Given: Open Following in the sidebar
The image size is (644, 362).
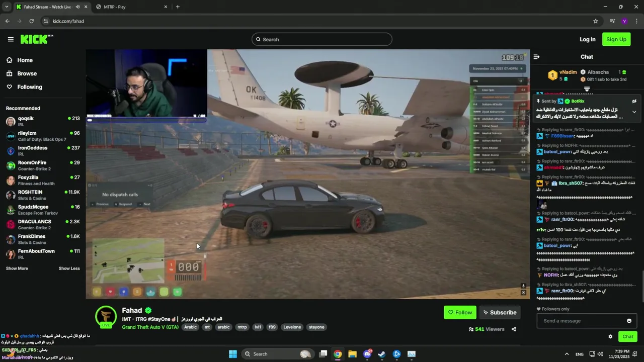Looking at the screenshot, I should click(x=30, y=87).
